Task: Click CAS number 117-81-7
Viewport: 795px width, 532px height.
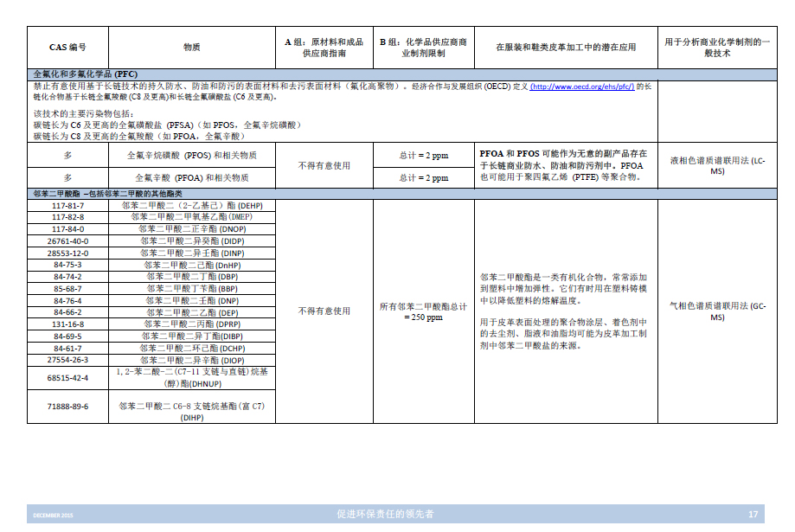Action: coord(68,205)
